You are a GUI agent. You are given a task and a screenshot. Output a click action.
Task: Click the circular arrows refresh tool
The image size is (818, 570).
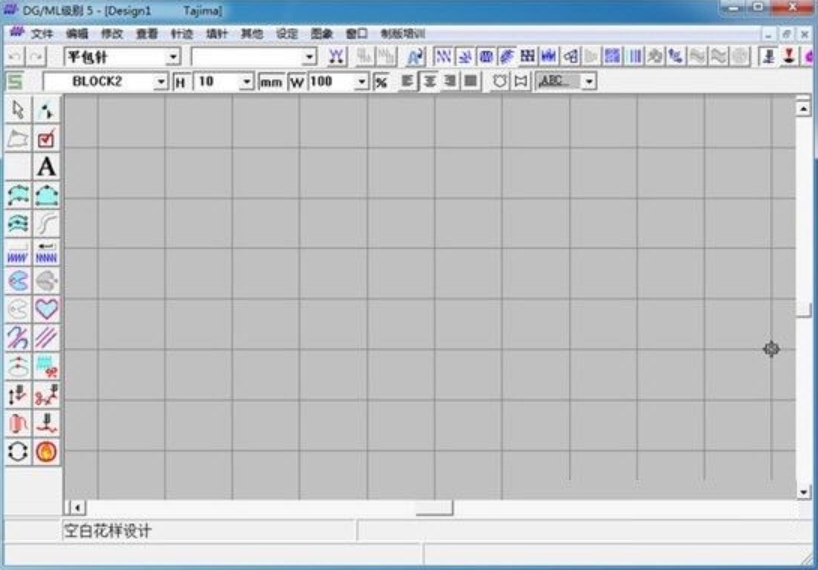[x=19, y=451]
